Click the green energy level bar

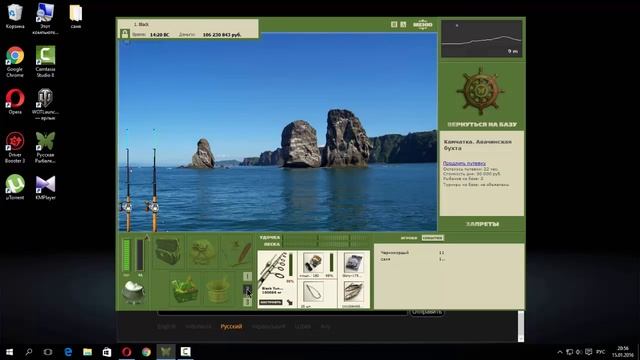coord(127,256)
